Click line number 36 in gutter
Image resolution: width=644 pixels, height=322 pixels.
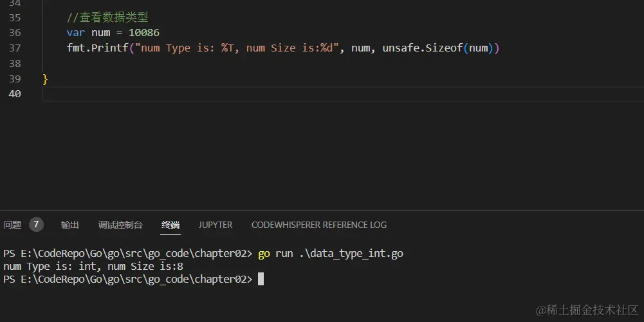point(14,32)
